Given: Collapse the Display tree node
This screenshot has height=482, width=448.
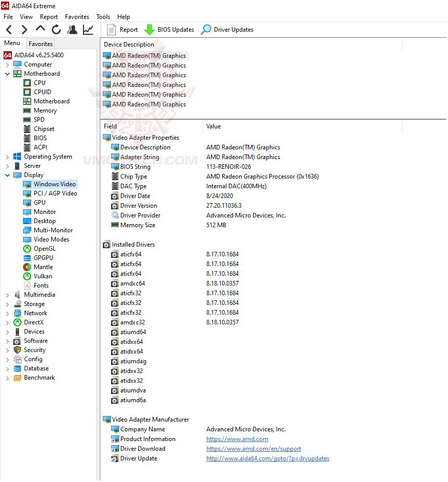Looking at the screenshot, I should click(x=7, y=176).
